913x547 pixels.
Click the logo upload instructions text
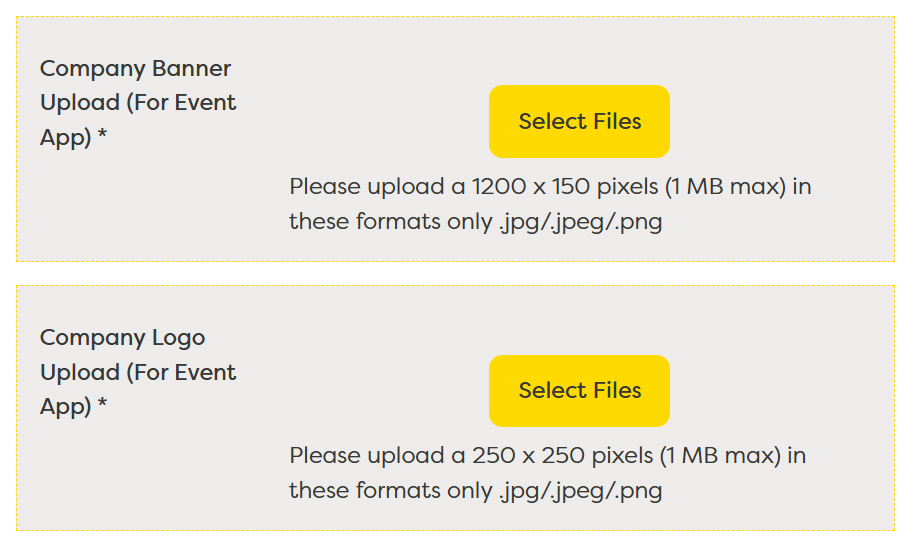click(x=547, y=473)
